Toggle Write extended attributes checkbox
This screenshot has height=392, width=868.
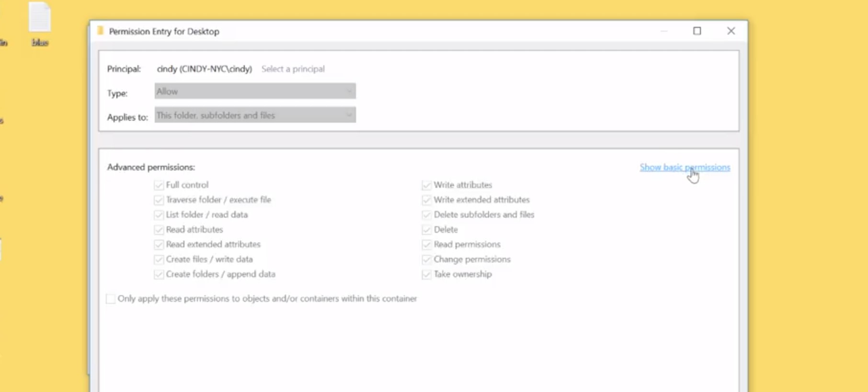(426, 200)
